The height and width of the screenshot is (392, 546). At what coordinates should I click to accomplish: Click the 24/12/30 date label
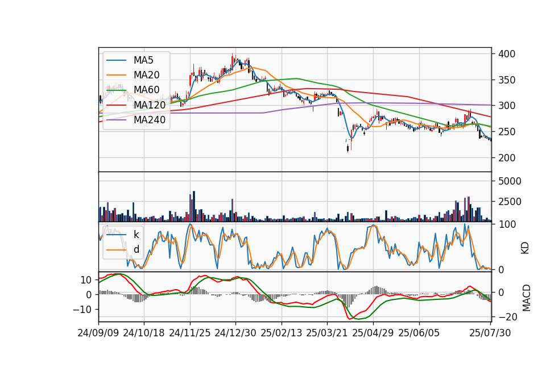click(x=235, y=333)
